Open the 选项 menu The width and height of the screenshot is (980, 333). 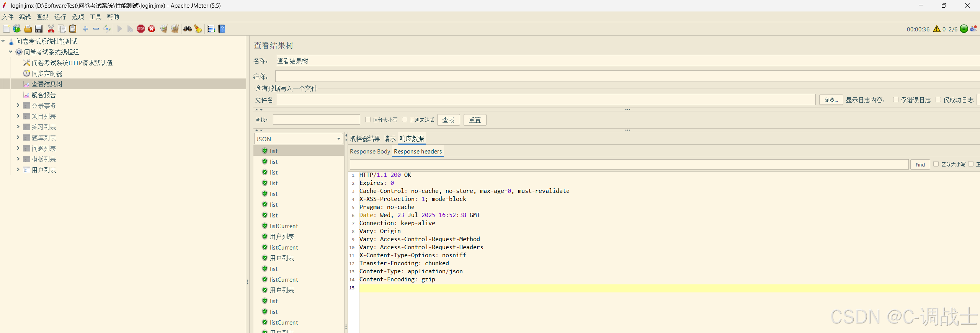pyautogui.click(x=78, y=17)
